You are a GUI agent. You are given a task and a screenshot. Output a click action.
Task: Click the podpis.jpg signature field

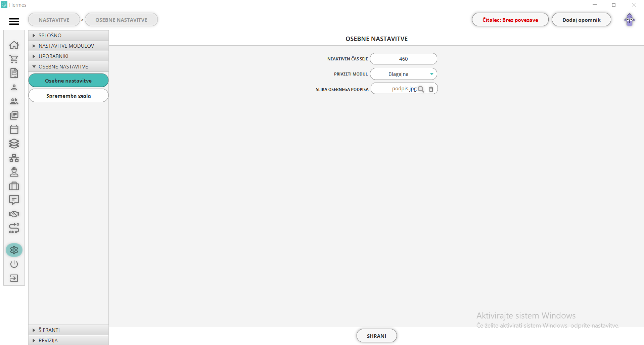[404, 89]
